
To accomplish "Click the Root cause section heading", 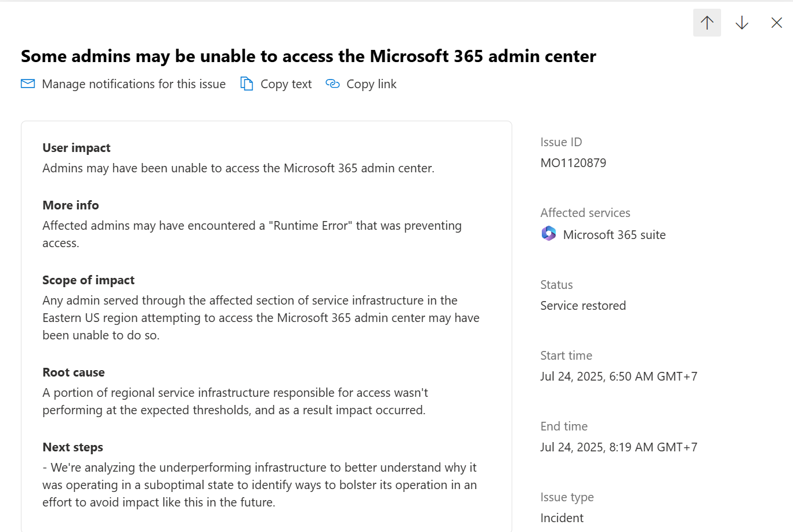I will pyautogui.click(x=74, y=372).
